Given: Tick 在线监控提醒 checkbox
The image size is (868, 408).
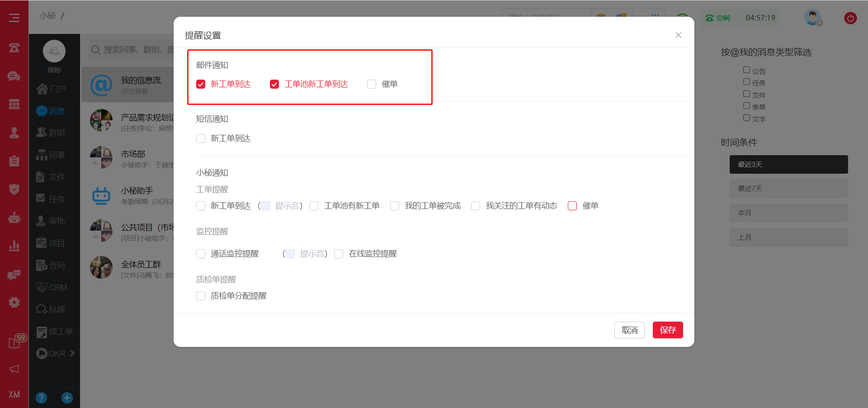Looking at the screenshot, I should (x=339, y=254).
